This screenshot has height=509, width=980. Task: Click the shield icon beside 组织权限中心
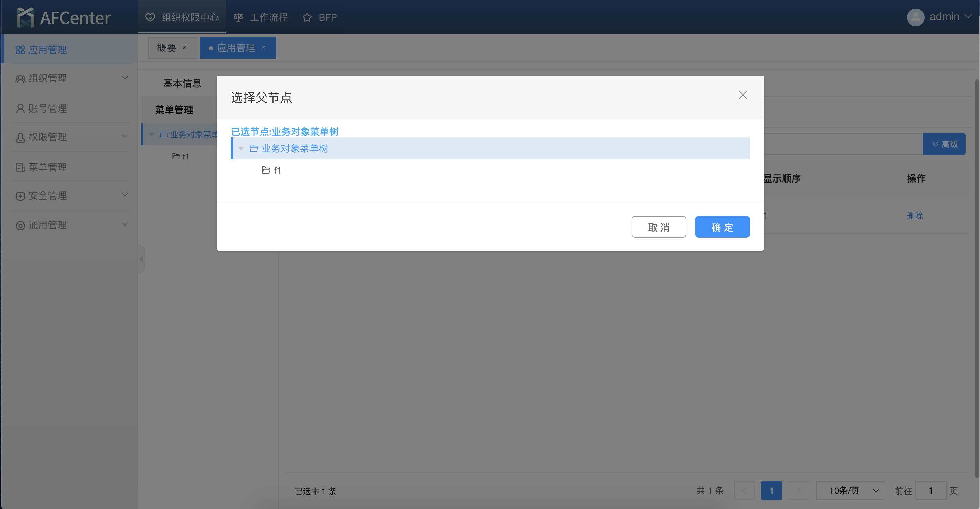(x=150, y=17)
